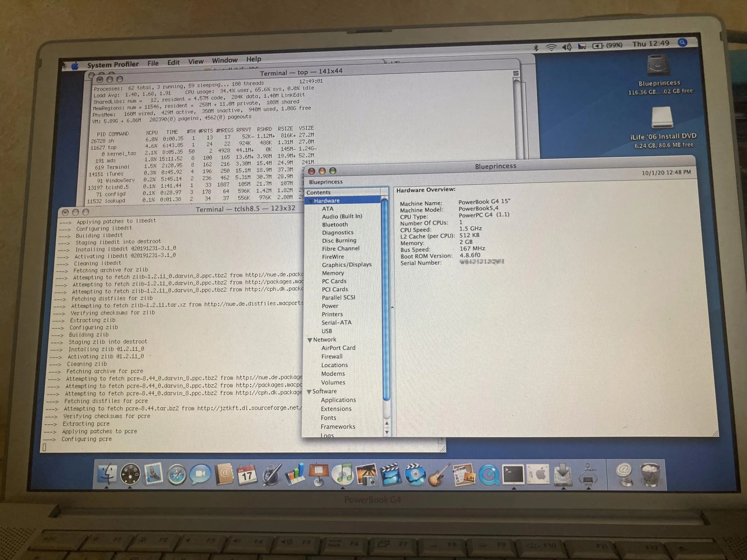Open the Edit menu

[173, 62]
